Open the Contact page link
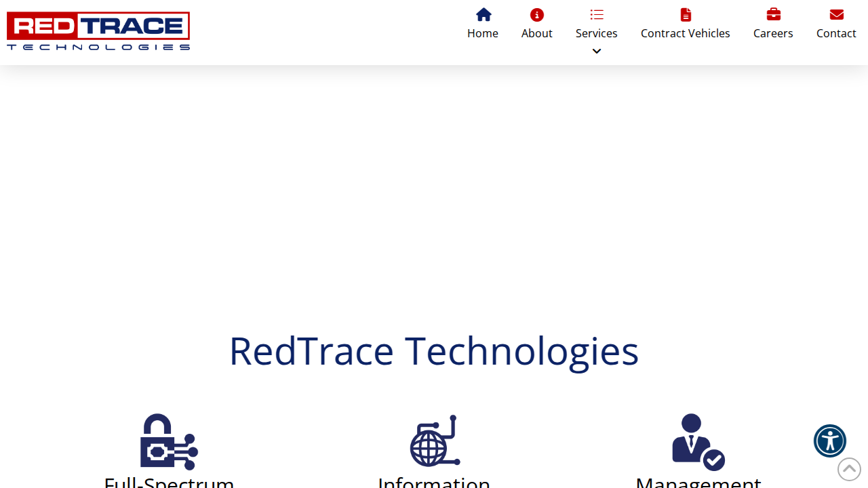 836,33
